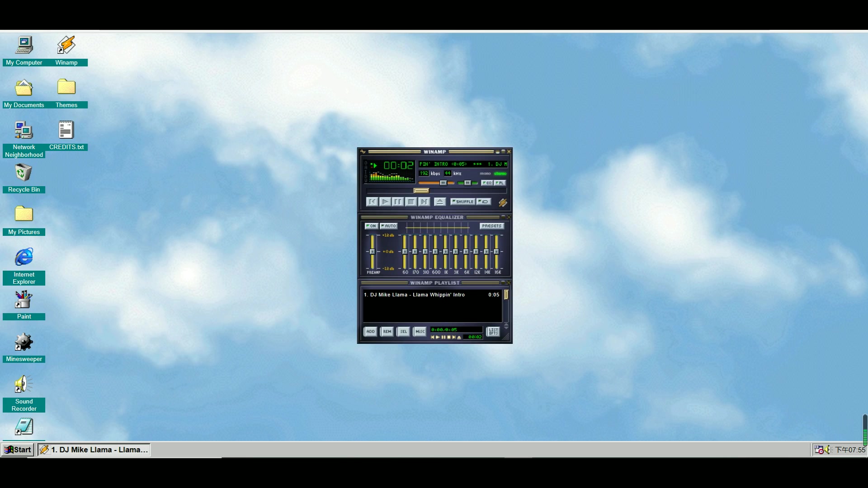Select the My Pictures folder icon
The image size is (868, 488).
24,220
